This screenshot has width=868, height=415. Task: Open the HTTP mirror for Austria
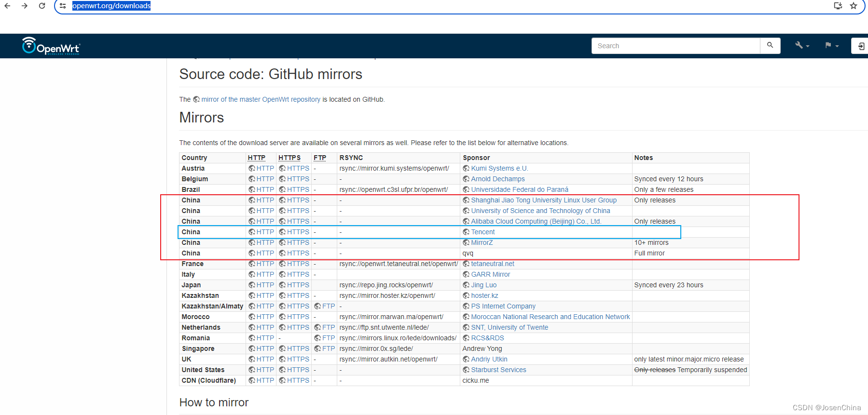265,168
